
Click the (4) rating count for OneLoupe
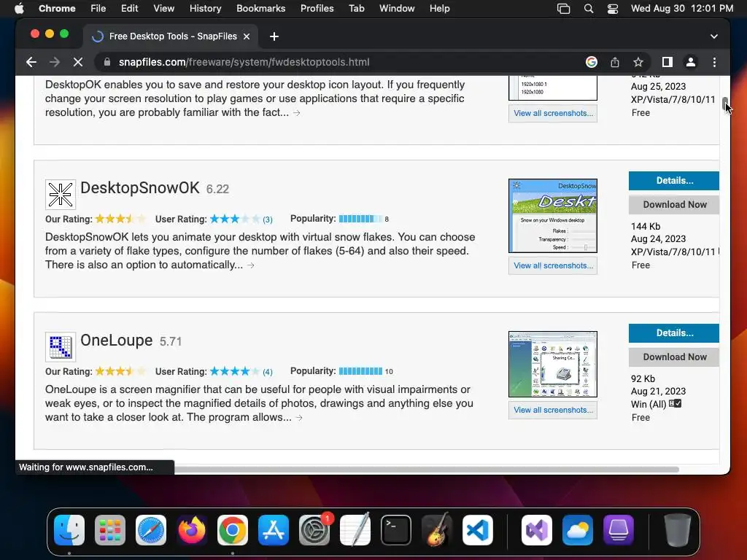268,372
